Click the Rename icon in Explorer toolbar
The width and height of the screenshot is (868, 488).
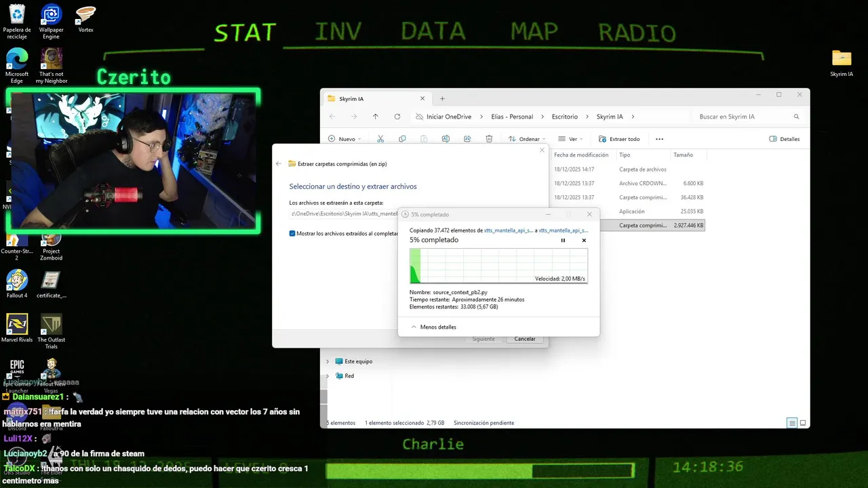(446, 139)
